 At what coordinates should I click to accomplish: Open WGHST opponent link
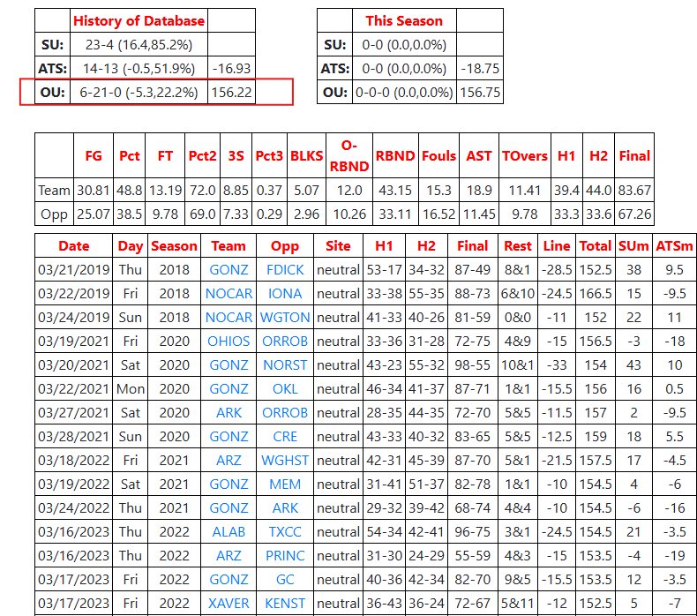coord(285,461)
